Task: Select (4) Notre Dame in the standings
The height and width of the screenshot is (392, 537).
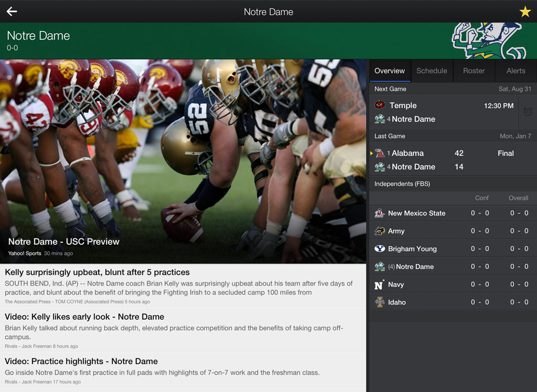Action: (411, 267)
